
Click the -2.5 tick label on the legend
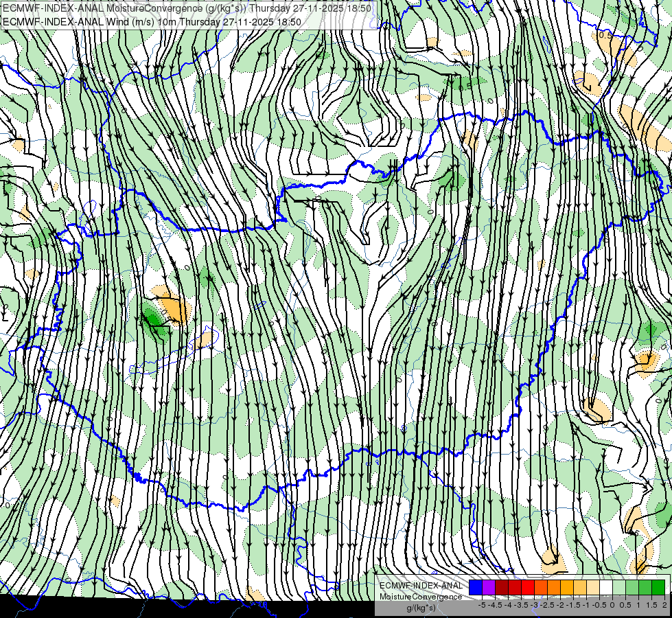[547, 605]
